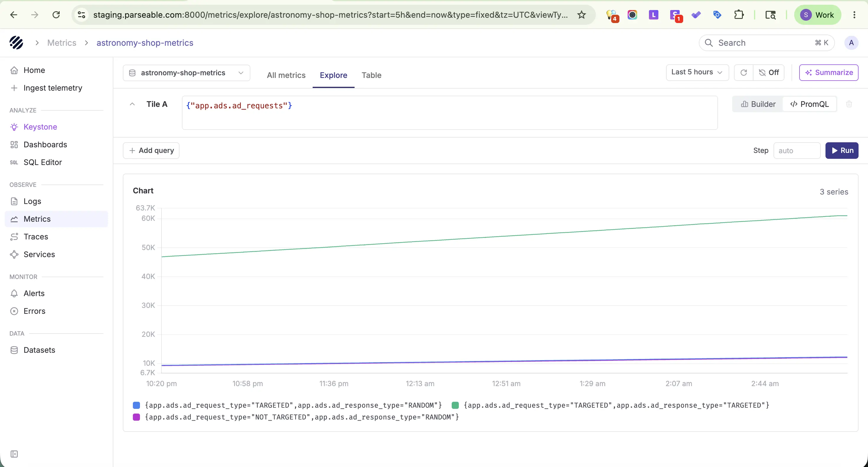This screenshot has height=467, width=868.
Task: Open browser extensions puzzle icon
Action: 739,15
